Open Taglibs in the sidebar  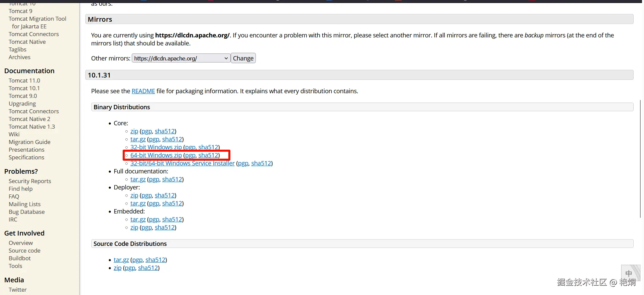17,49
